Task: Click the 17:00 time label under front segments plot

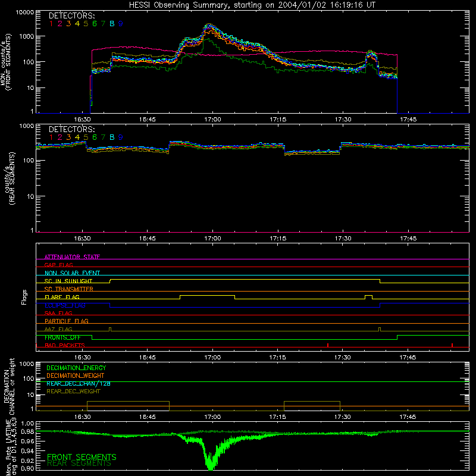Action: tap(213, 120)
